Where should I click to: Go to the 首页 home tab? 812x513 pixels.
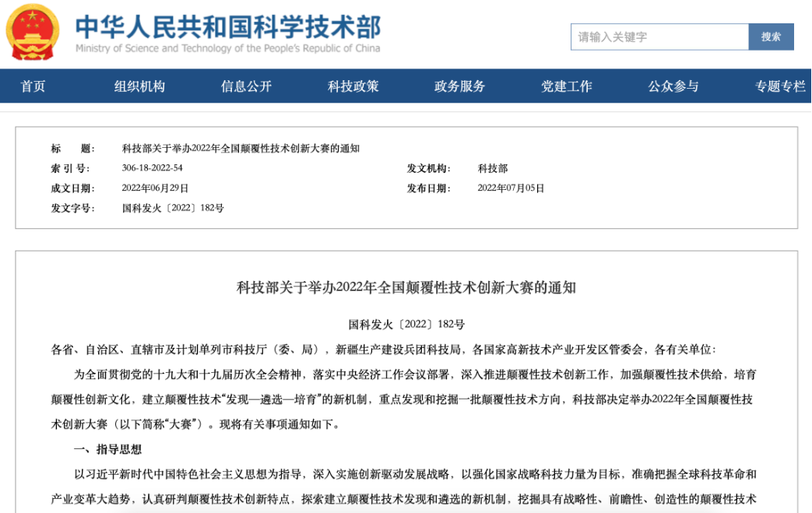click(x=33, y=86)
